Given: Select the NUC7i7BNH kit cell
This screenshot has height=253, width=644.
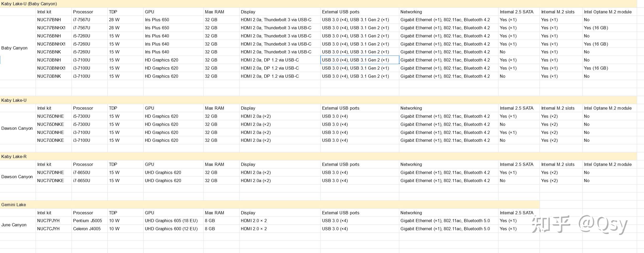Looking at the screenshot, I should tap(49, 20).
